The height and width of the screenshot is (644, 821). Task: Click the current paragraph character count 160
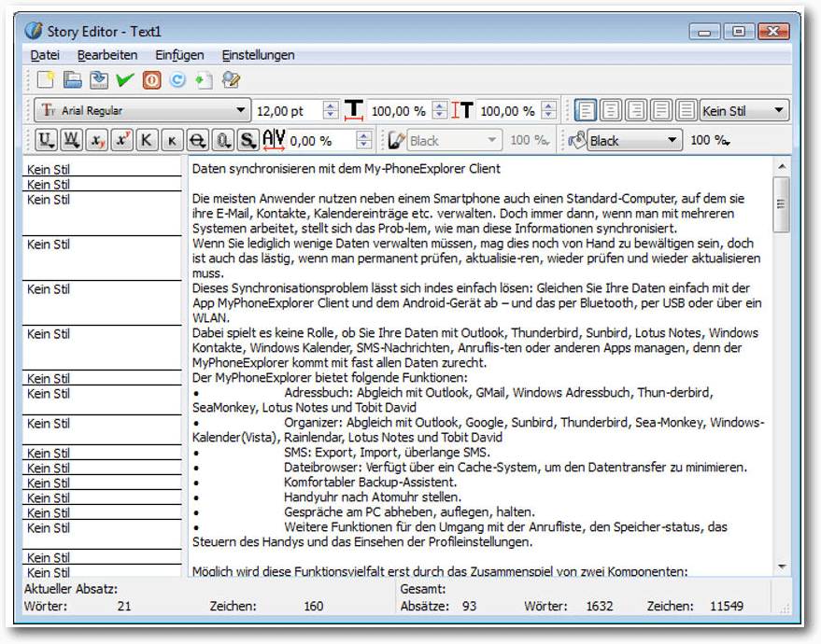tap(314, 606)
